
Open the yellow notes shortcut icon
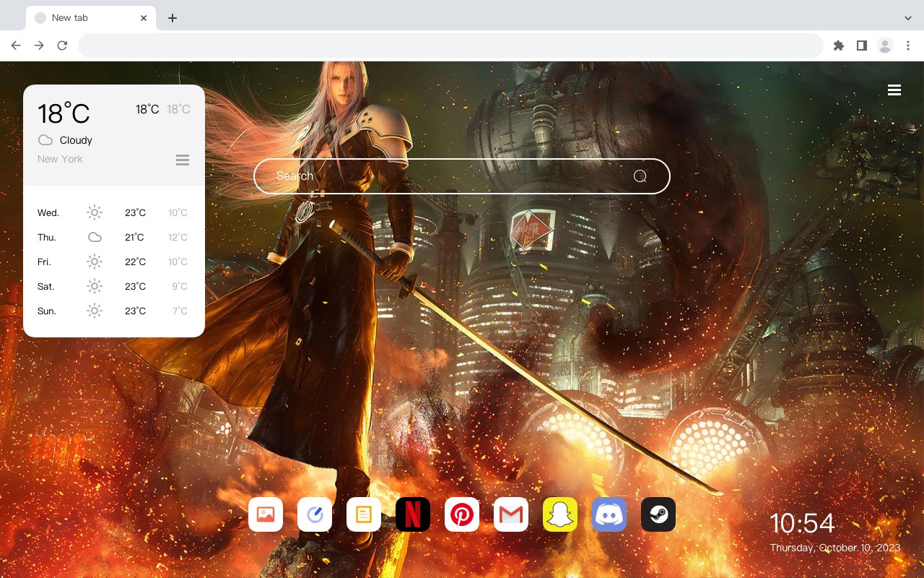364,514
